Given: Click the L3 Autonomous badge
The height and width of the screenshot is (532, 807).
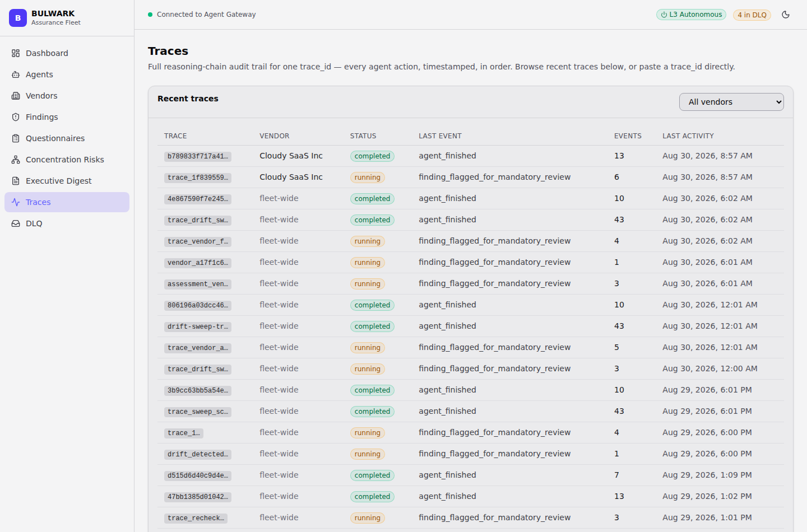Looking at the screenshot, I should pos(691,15).
